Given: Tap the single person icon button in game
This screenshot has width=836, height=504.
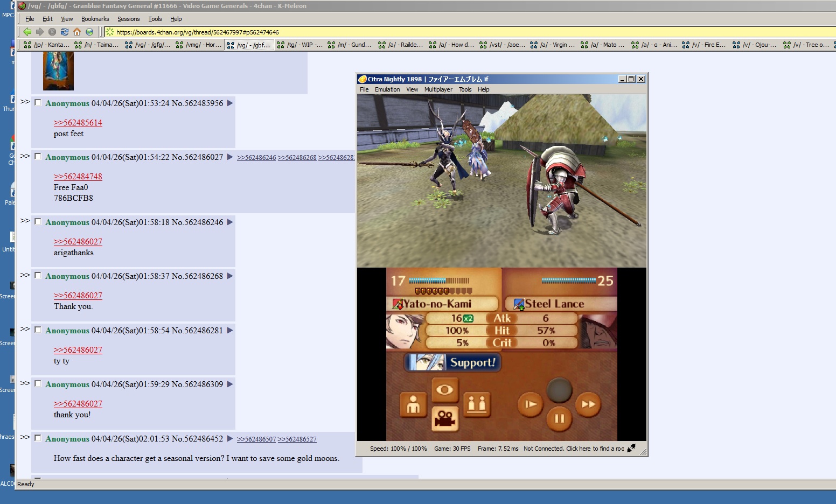Looking at the screenshot, I should tap(413, 404).
